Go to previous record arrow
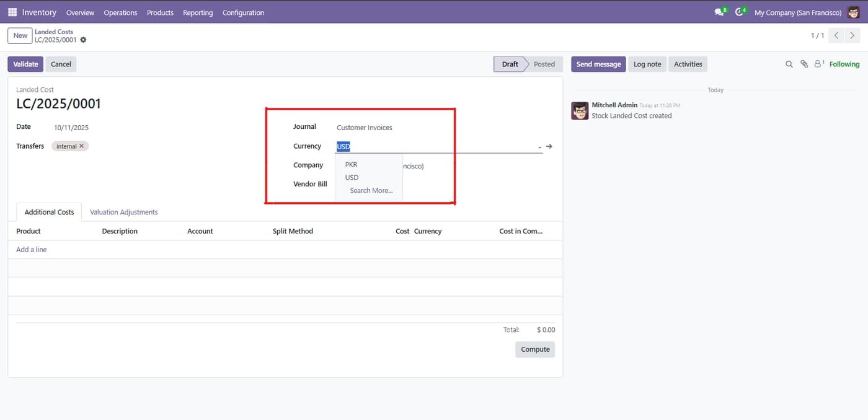868x420 pixels. click(x=837, y=35)
